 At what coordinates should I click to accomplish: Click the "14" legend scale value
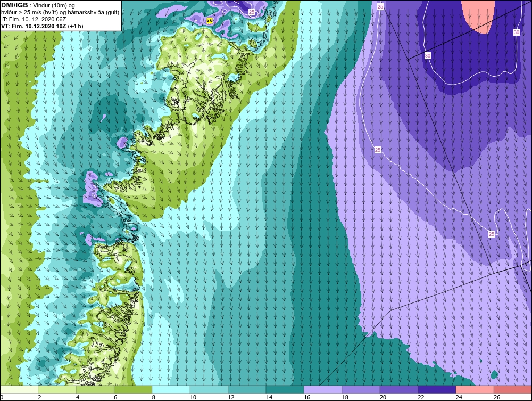(269, 397)
